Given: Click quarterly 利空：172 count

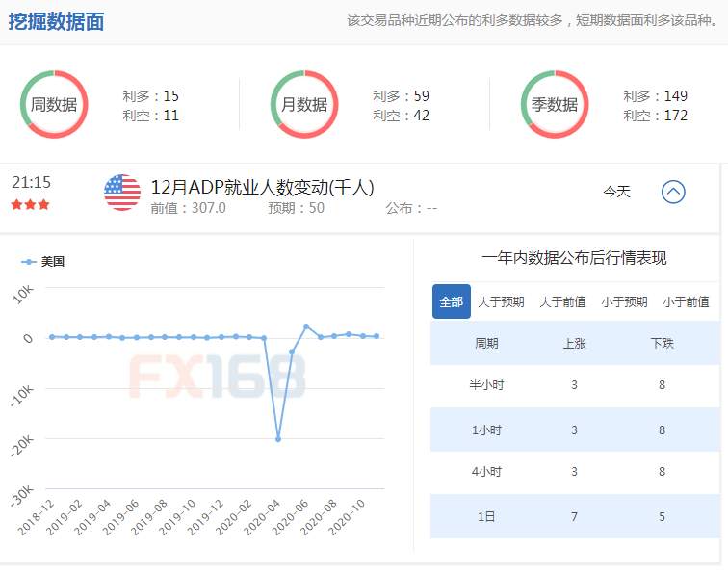Looking at the screenshot, I should coord(656,116).
